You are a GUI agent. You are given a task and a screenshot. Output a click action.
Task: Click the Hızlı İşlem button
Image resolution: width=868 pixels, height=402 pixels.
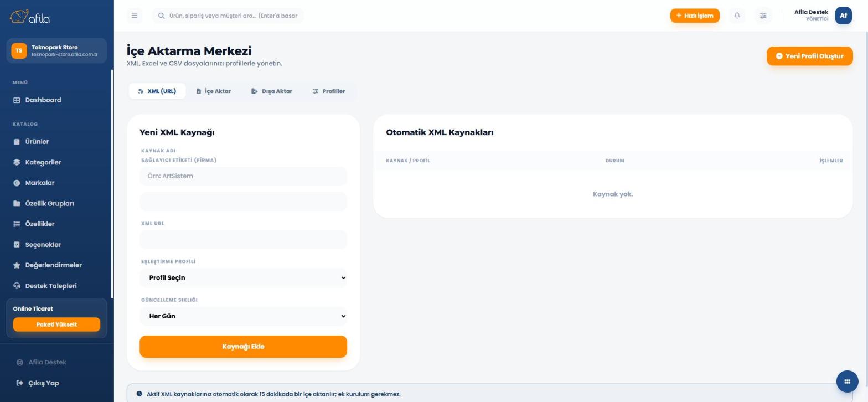coord(695,16)
